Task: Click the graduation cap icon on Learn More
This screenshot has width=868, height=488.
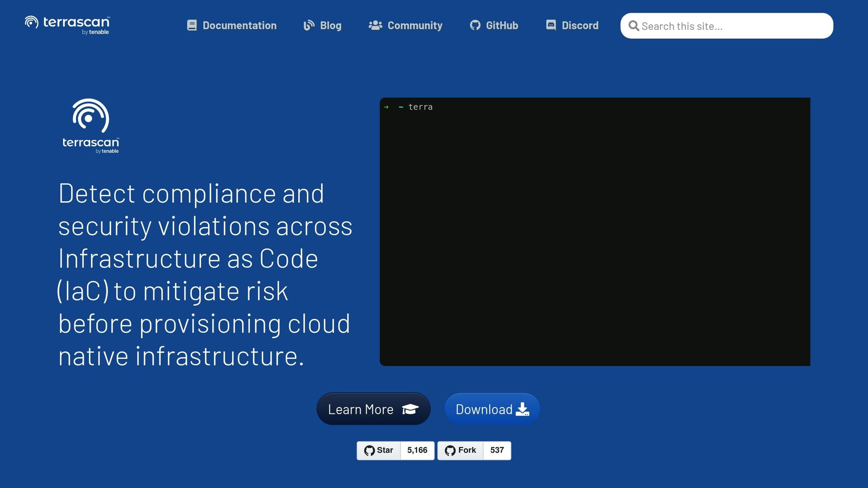Action: [x=410, y=409]
